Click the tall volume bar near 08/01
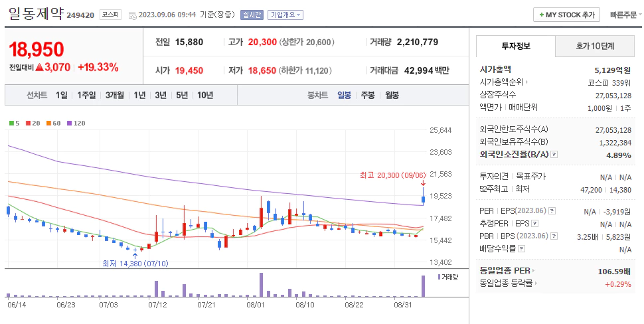The width and height of the screenshot is (644, 324). click(261, 285)
